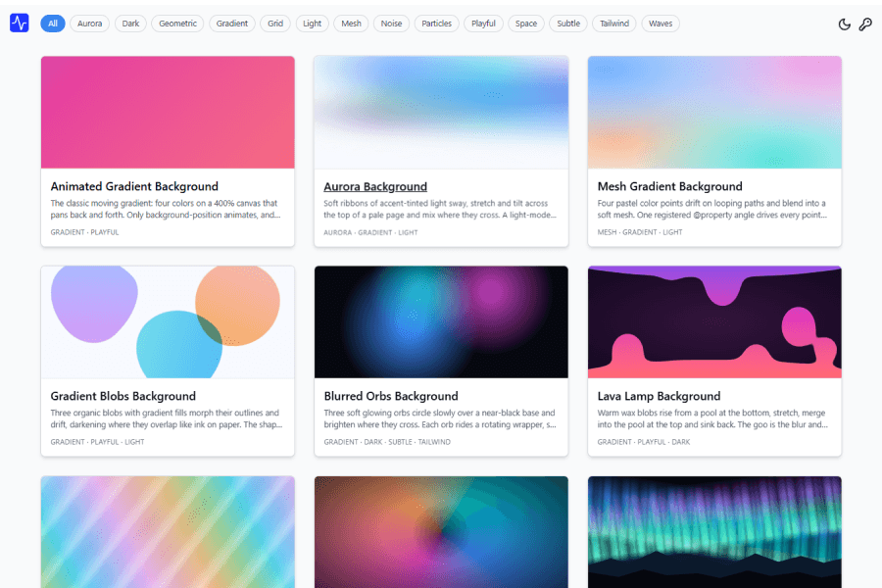
Task: Click the "MESH · GRADIENT · LIGHT" tag line
Action: pos(640,232)
